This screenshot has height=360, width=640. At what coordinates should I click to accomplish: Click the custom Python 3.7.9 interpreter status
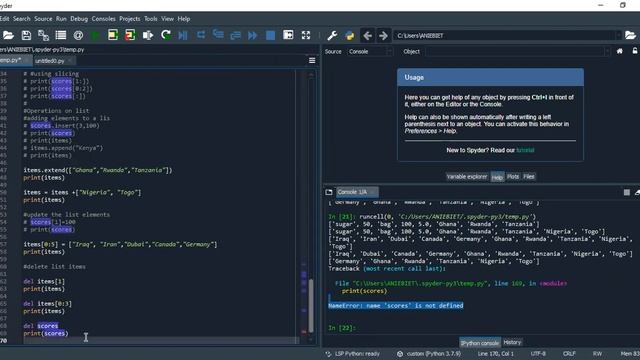429,354
